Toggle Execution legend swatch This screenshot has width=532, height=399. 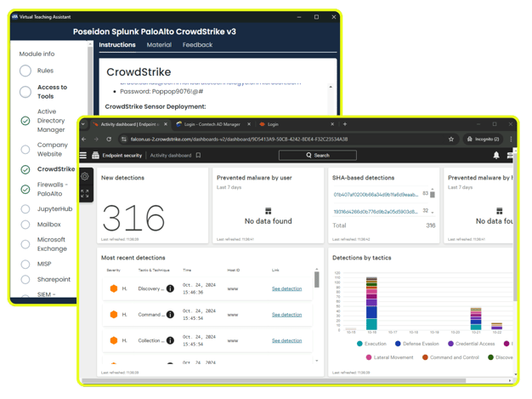point(359,344)
